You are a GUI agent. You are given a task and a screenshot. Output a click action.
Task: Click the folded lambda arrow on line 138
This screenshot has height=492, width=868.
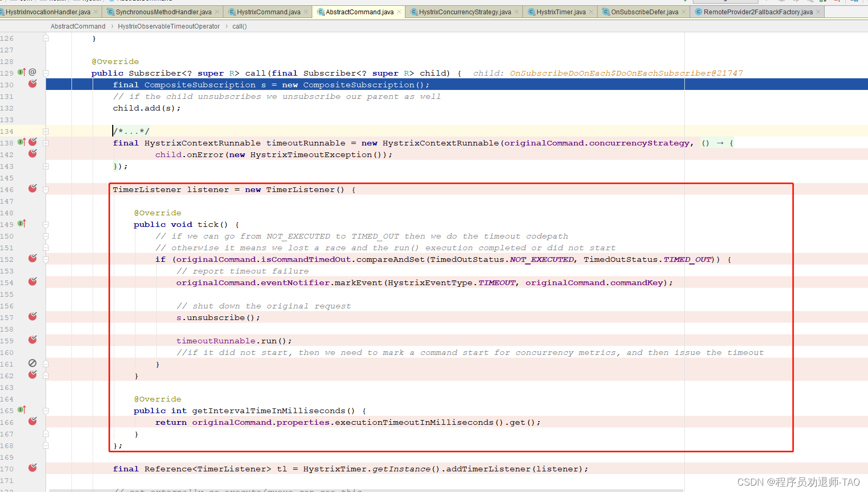718,143
